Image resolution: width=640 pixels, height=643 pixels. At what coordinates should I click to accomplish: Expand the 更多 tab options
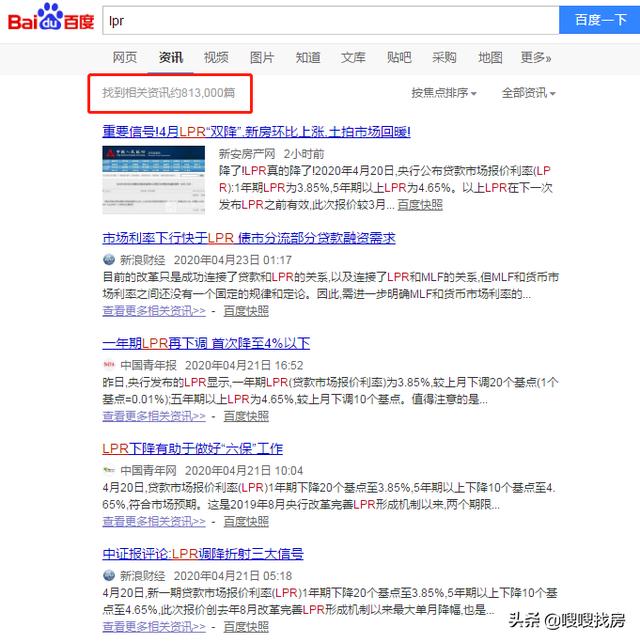[535, 57]
